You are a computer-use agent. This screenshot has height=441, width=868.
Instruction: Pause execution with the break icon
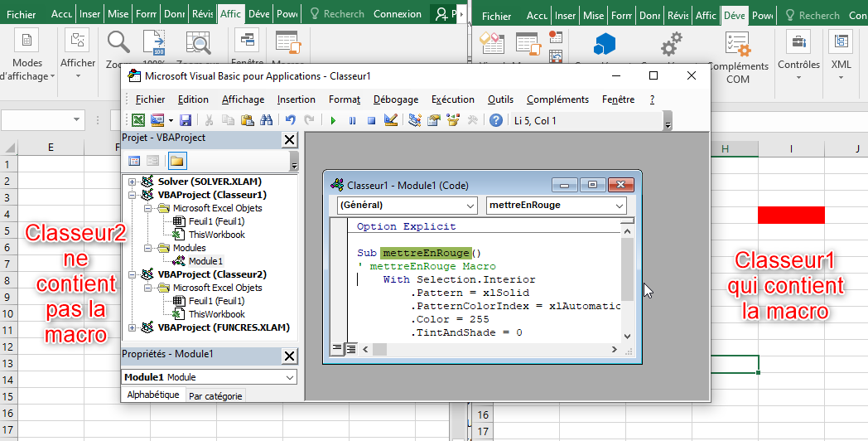(x=353, y=120)
